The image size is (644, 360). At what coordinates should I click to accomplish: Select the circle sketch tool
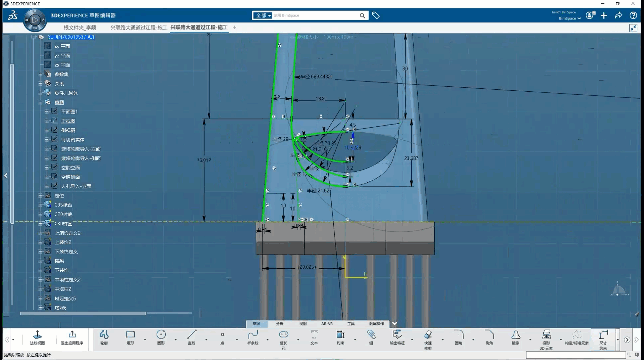click(x=161, y=337)
